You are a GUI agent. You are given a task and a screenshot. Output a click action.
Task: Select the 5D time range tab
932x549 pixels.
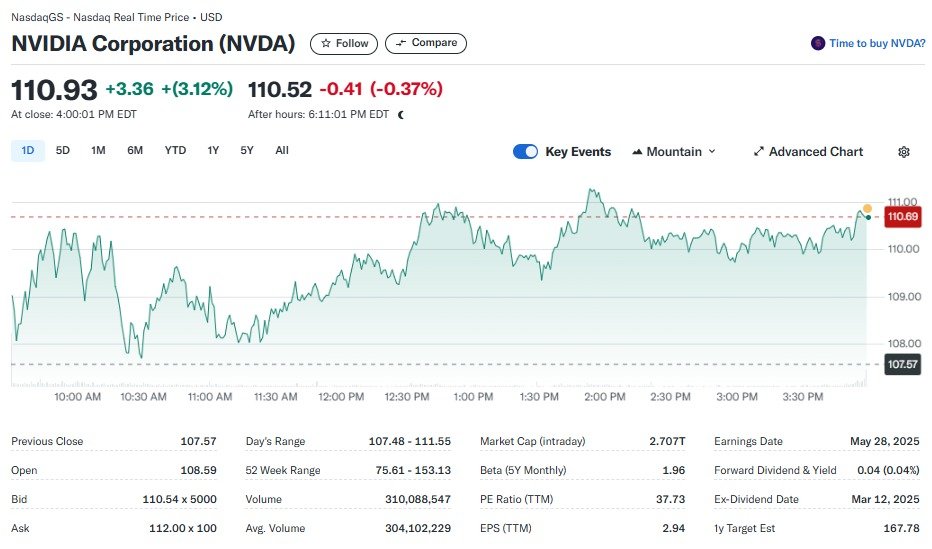pyautogui.click(x=63, y=151)
